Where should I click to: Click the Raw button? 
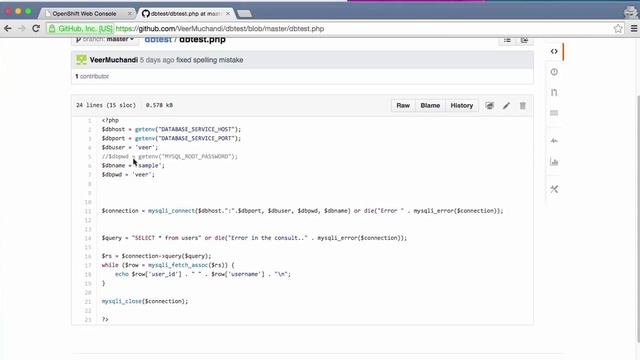(403, 105)
